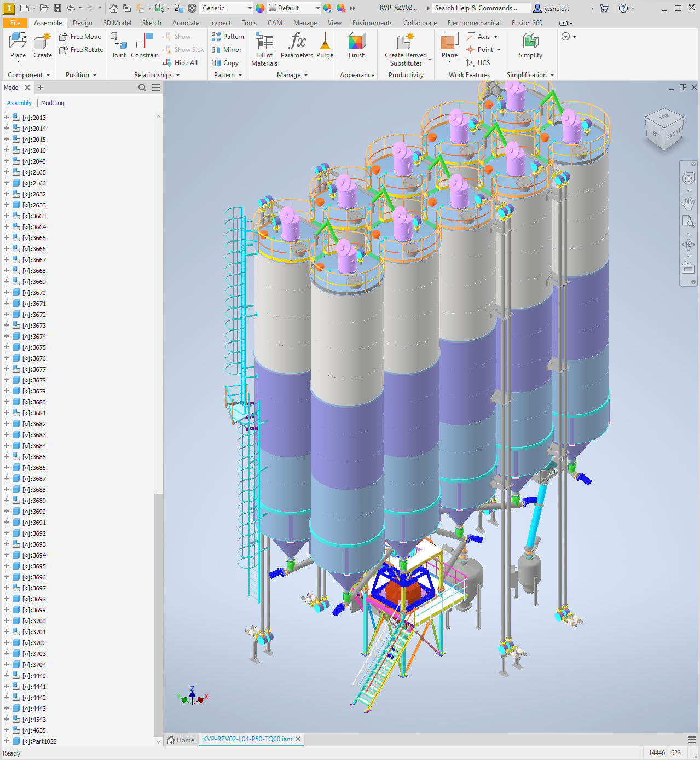Activate Free Orbit from navigation bar
This screenshot has height=760, width=700.
coord(688,245)
